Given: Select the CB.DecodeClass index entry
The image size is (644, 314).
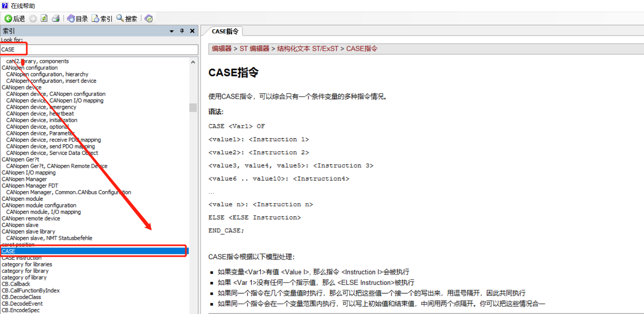Looking at the screenshot, I should [x=21, y=297].
